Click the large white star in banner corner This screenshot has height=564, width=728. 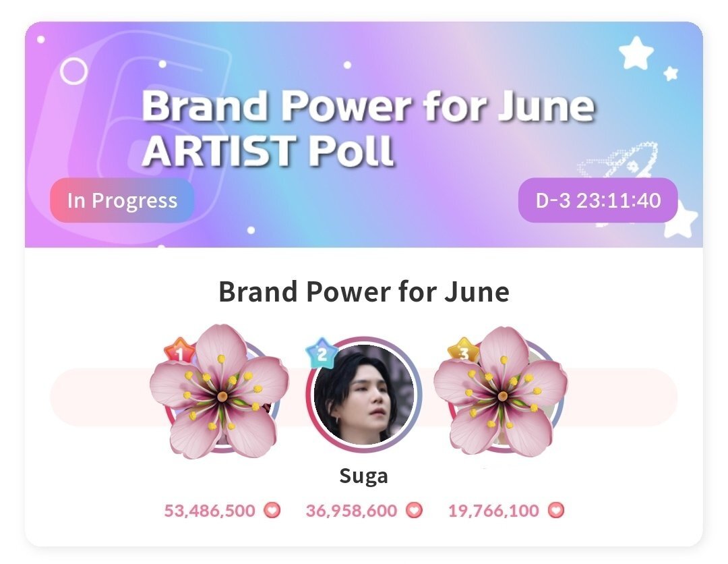click(636, 53)
